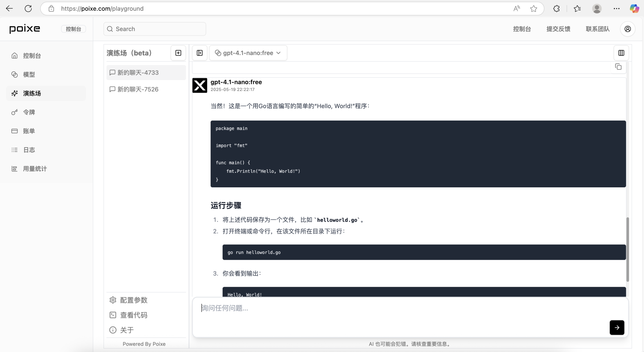The width and height of the screenshot is (644, 352).
Task: Open 配置参数 settings
Action: coord(128,300)
